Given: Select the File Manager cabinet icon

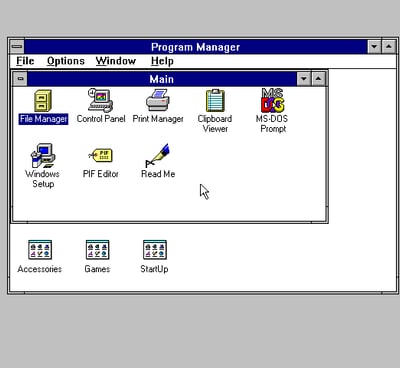Looking at the screenshot, I should pyautogui.click(x=43, y=101).
